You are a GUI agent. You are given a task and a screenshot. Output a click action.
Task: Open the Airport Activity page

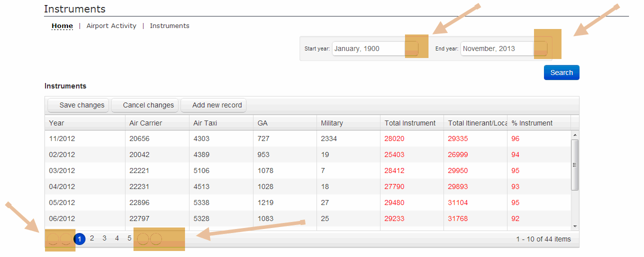tap(111, 26)
